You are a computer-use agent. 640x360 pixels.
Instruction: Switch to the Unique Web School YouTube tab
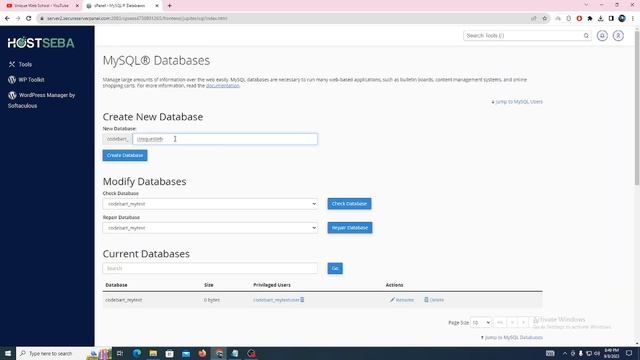pyautogui.click(x=41, y=6)
